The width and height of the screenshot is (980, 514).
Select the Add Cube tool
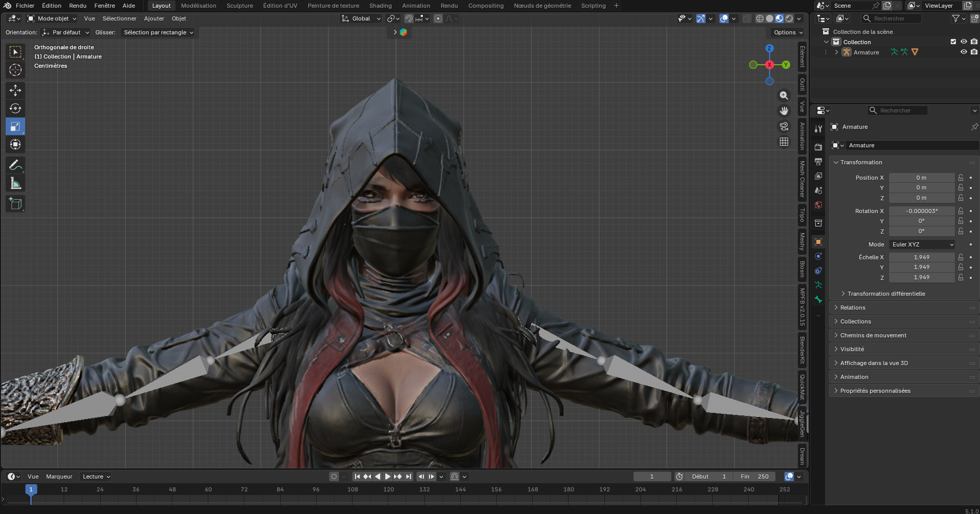click(x=15, y=204)
